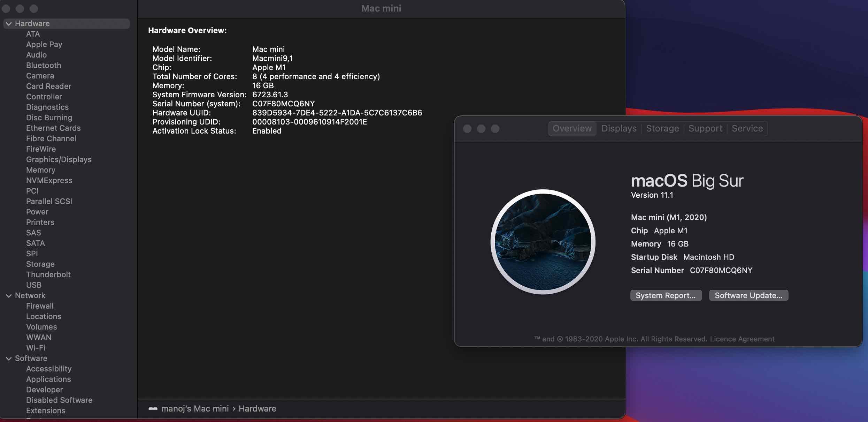Select Parallel SCSI entry

click(x=49, y=201)
